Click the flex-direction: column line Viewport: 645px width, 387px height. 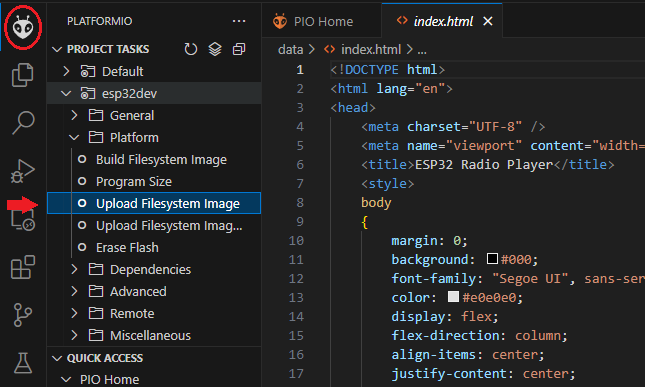click(479, 336)
